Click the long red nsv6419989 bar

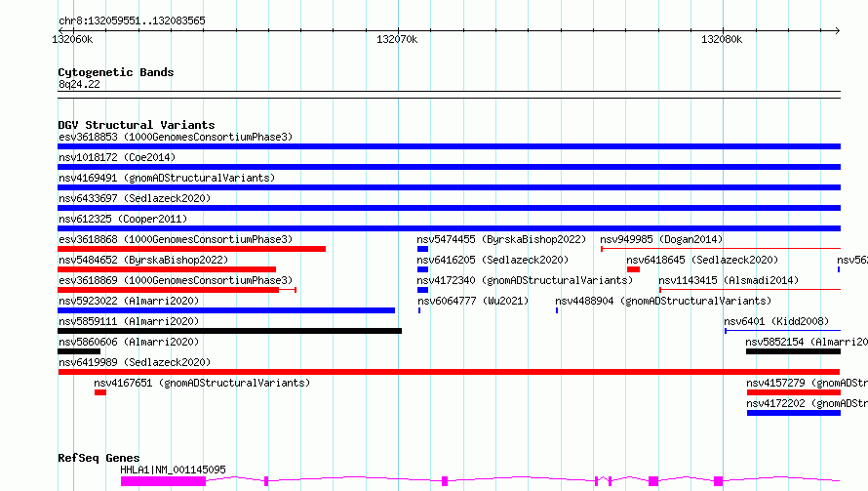(449, 372)
